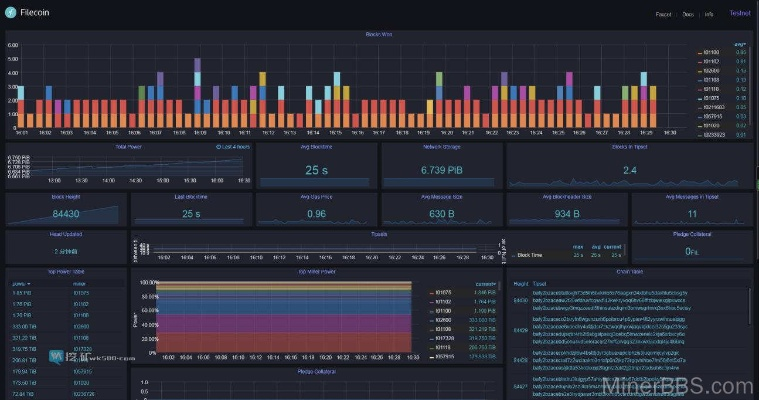759x400 pixels.
Task: Select the Network Storage 6.739 PiB panel
Action: (442, 170)
